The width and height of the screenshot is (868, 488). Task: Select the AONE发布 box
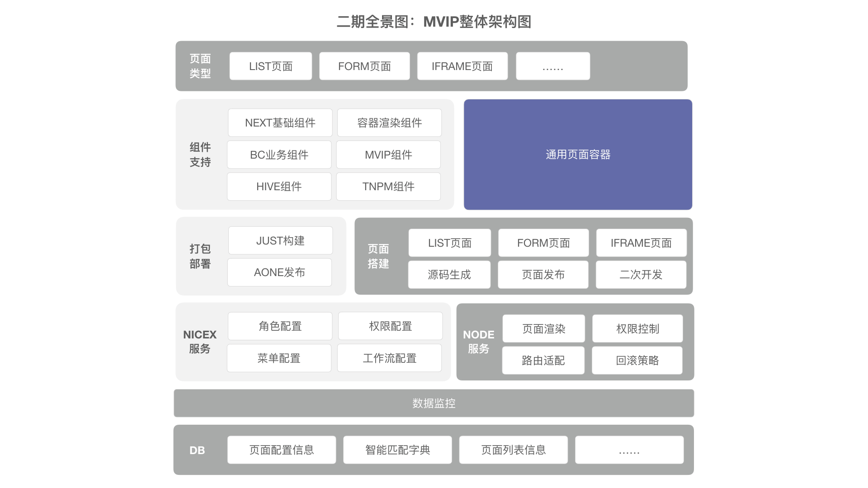point(279,272)
